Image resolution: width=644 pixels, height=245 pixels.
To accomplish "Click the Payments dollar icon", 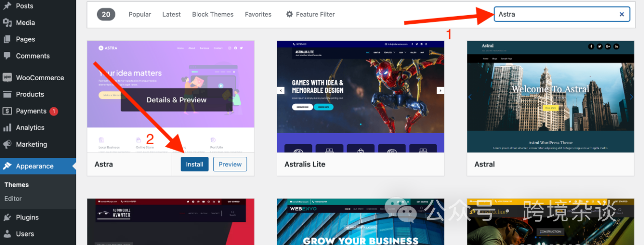I will pos(8,111).
